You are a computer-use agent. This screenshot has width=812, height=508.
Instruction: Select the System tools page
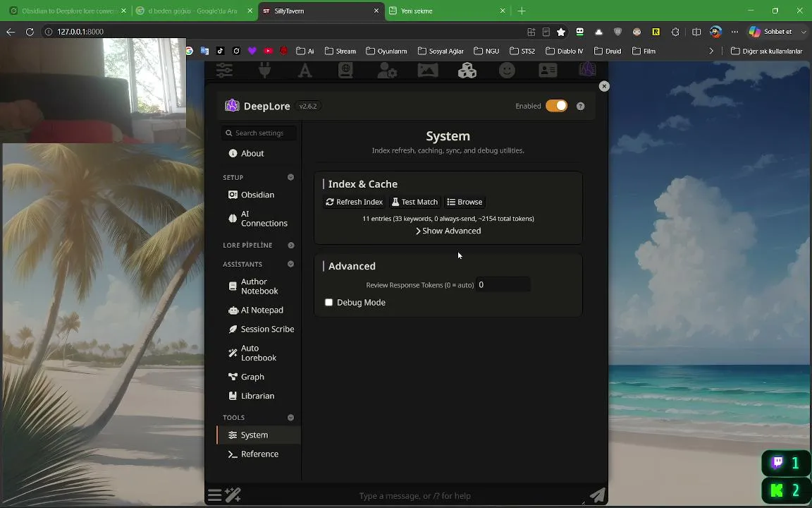tap(259, 435)
